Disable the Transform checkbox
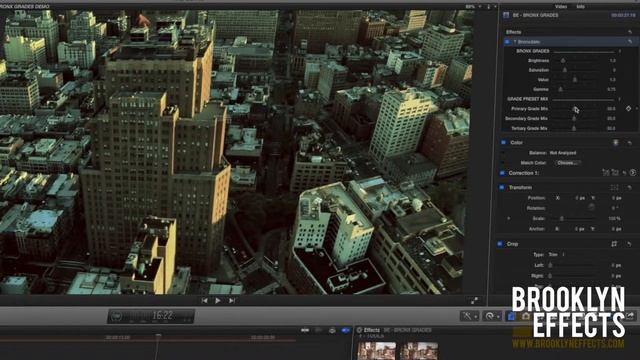This screenshot has width=640, height=360. 502,187
